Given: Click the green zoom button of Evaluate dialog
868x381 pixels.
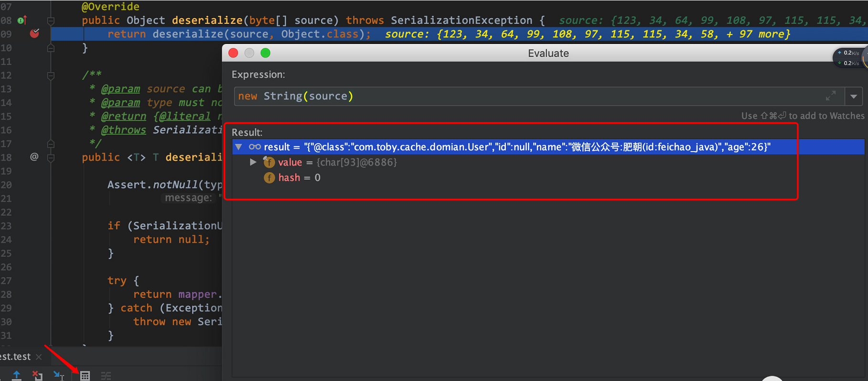Looking at the screenshot, I should click(x=266, y=53).
